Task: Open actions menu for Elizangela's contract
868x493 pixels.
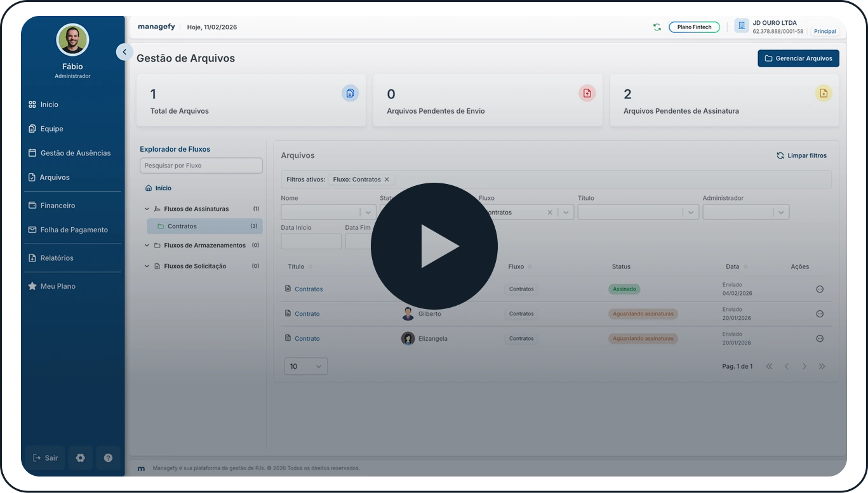Action: pyautogui.click(x=819, y=339)
